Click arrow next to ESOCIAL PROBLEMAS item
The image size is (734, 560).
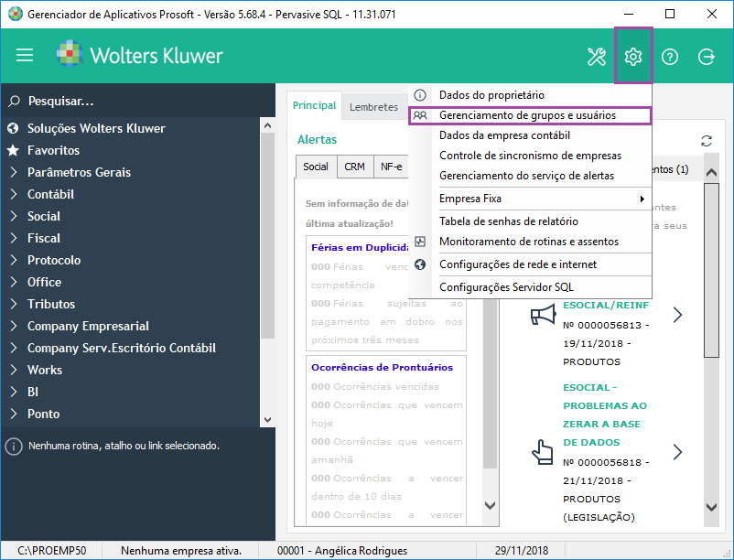click(677, 452)
